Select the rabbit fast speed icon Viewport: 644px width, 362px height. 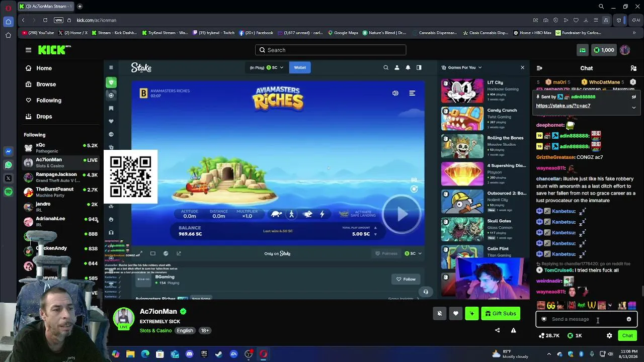(x=307, y=214)
